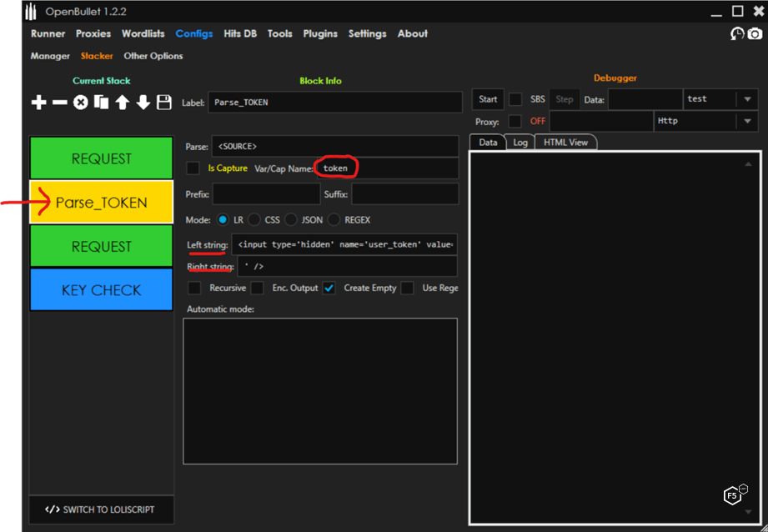Click the circled X icon in Current Stack
Viewport: 768px width, 532px height.
80,103
